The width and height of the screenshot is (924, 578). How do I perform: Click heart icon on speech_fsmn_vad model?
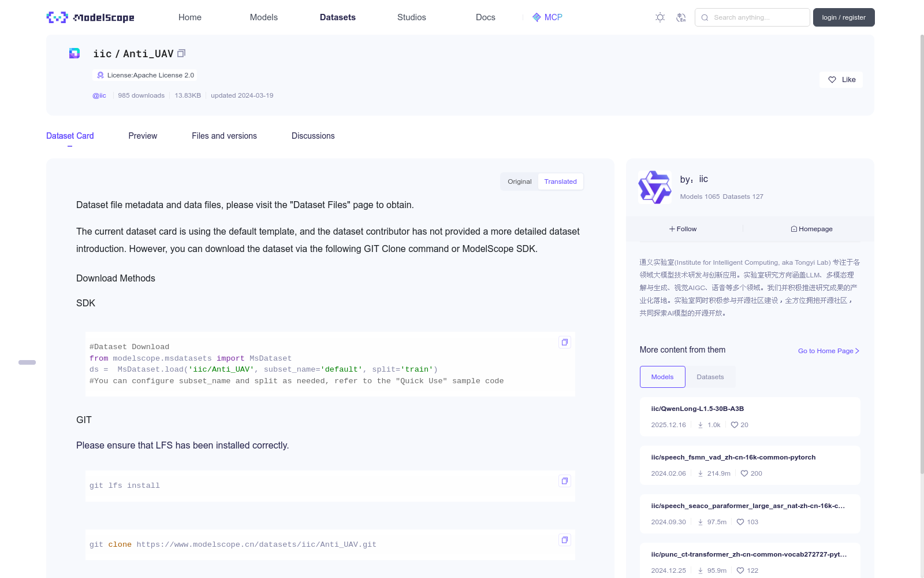[744, 473]
